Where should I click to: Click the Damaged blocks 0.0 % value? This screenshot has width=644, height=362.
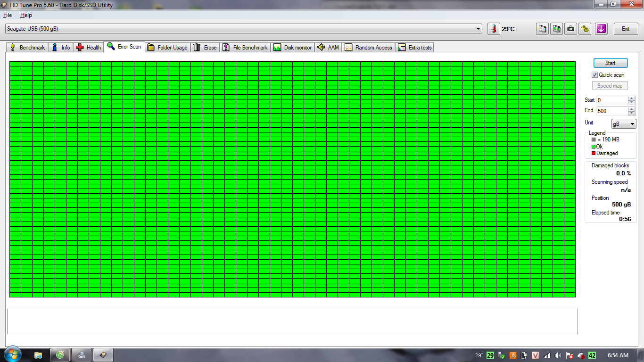[623, 173]
